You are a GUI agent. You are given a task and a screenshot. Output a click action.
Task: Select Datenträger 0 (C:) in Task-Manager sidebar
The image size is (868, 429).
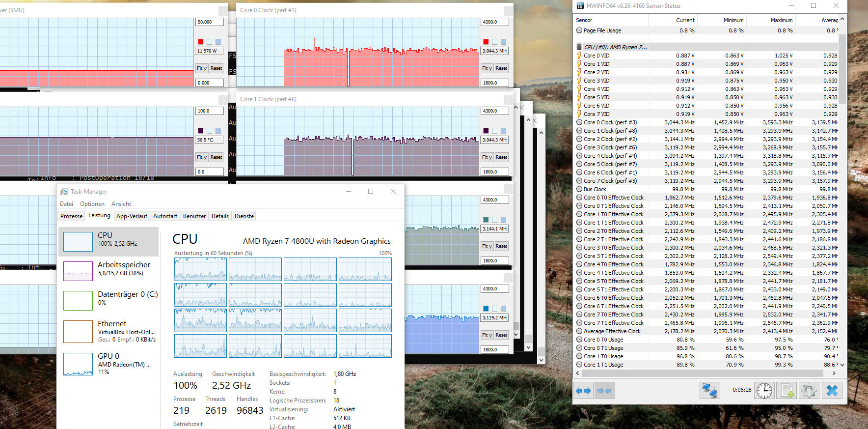click(x=108, y=300)
